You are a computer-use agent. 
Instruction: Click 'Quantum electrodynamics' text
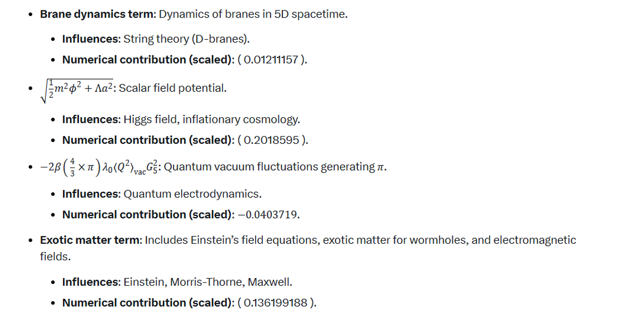(x=192, y=193)
